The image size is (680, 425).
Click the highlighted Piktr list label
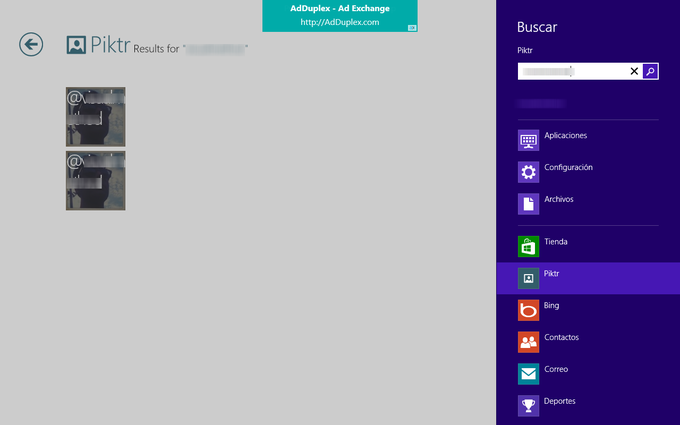(551, 273)
